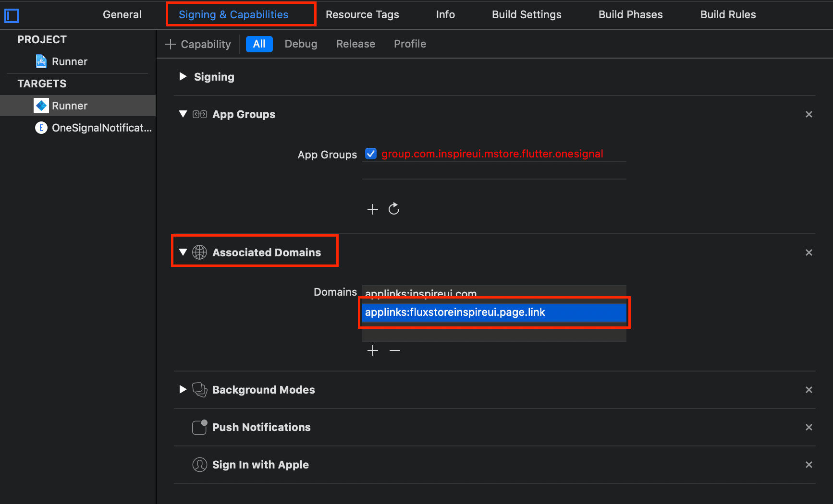
Task: Select the Runner target in sidebar
Action: click(78, 106)
